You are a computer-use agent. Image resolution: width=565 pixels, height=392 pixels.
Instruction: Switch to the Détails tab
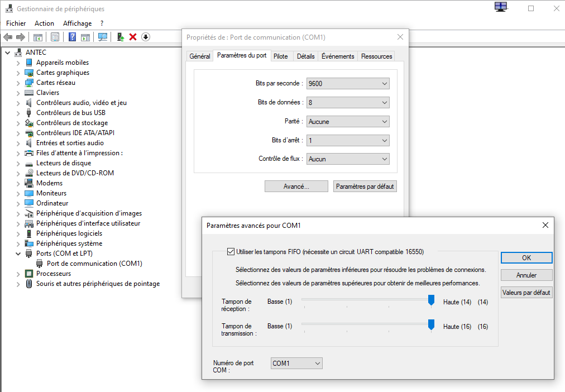coord(305,56)
